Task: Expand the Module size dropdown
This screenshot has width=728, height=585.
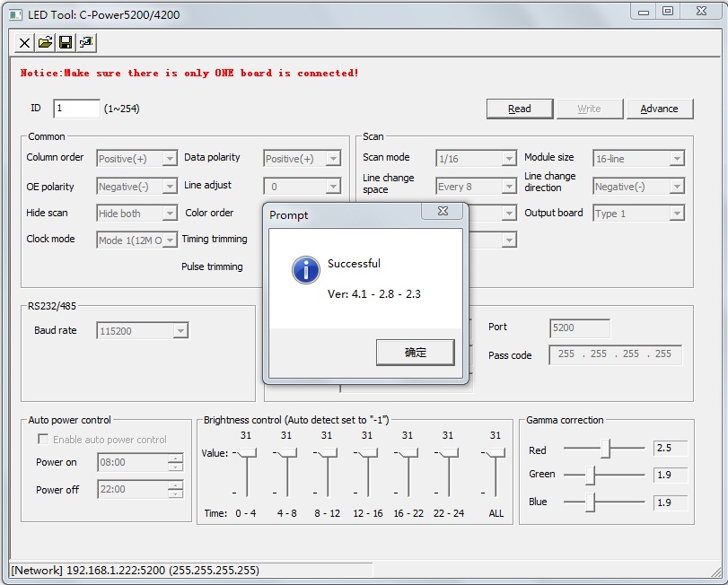Action: 676,159
